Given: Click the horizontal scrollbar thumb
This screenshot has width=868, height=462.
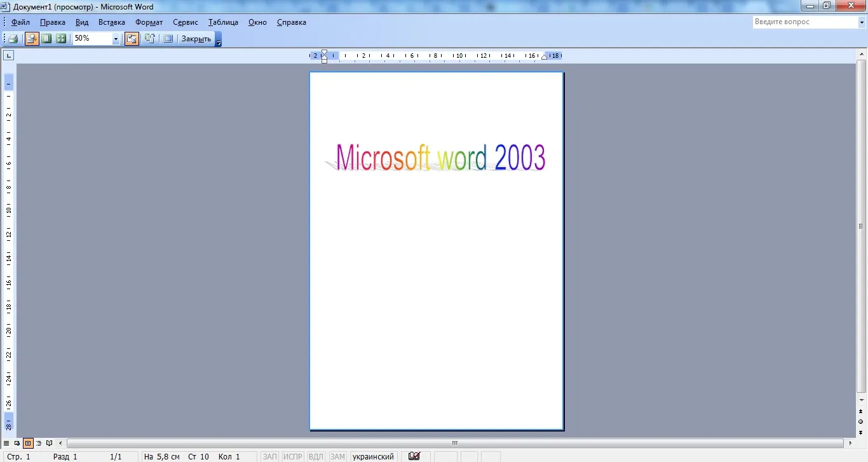Looking at the screenshot, I should coord(455,443).
